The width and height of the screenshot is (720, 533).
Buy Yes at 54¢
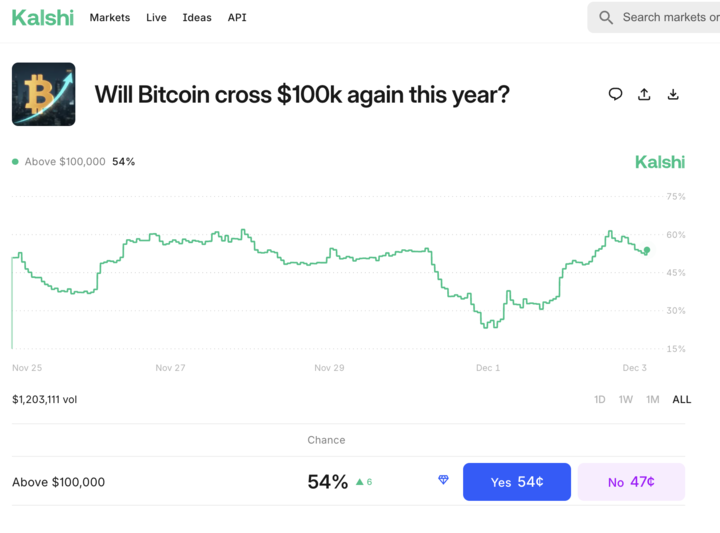tap(516, 482)
